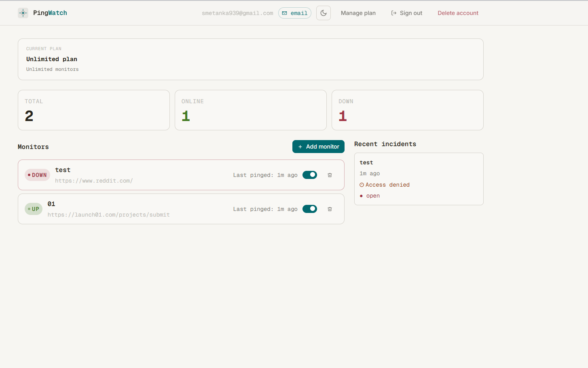Open Manage plan
588x368 pixels.
(x=358, y=13)
